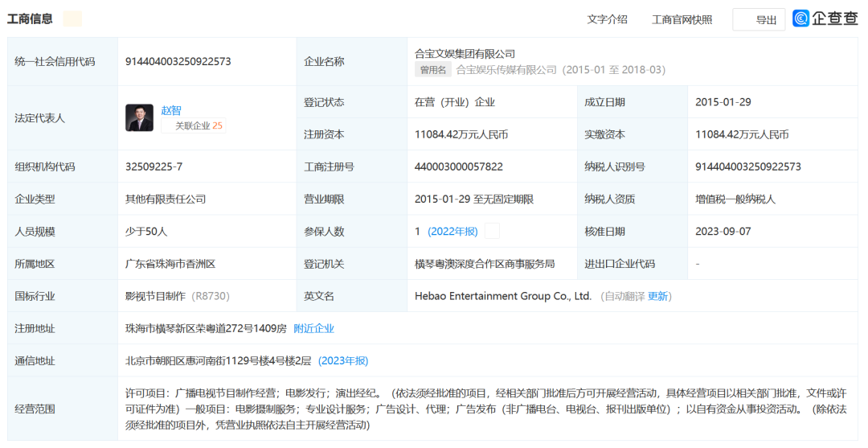Screen dimensions: 868x448
Task: Click the small box after 2022年报
Action: [x=492, y=231]
